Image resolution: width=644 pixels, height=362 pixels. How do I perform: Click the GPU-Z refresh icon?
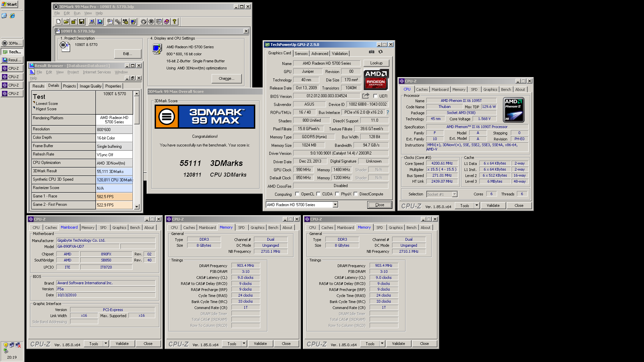(380, 52)
